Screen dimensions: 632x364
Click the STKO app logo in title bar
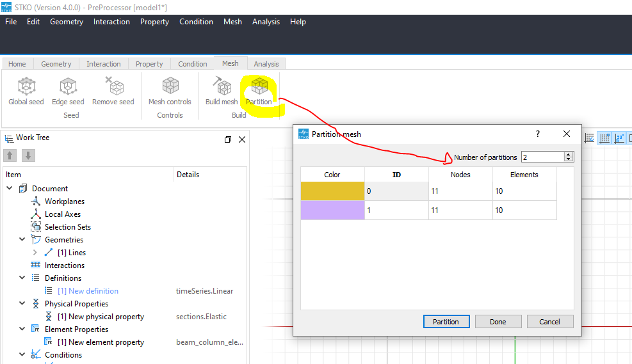pyautogui.click(x=6, y=7)
